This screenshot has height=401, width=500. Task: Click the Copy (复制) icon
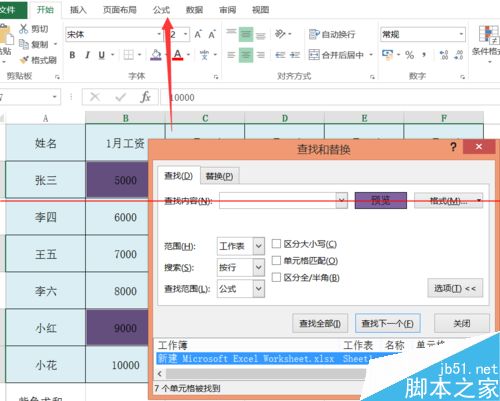23,44
